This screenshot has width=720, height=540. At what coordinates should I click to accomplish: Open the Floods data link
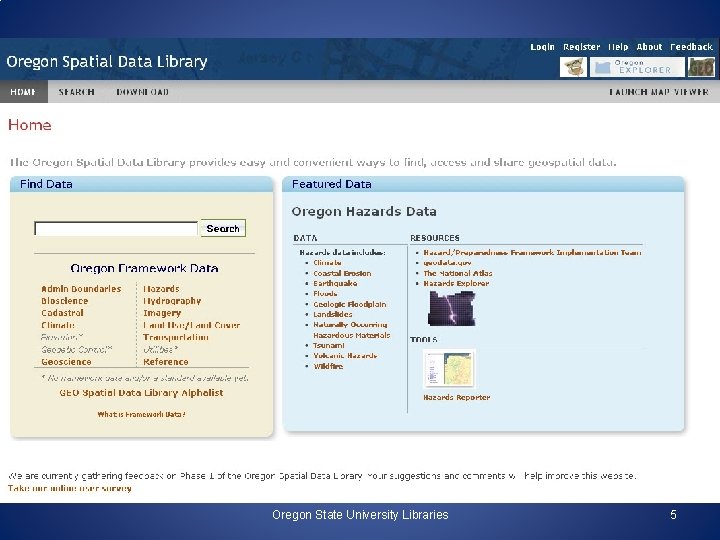(325, 293)
